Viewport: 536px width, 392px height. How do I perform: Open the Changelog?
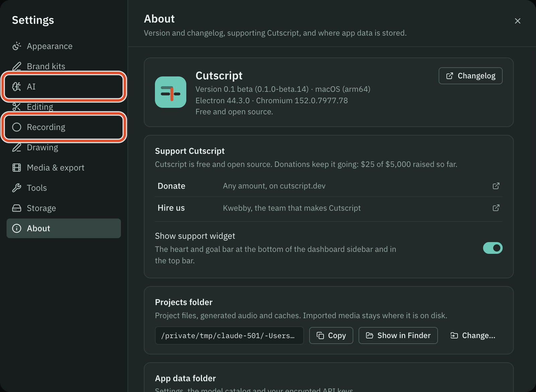(x=470, y=76)
